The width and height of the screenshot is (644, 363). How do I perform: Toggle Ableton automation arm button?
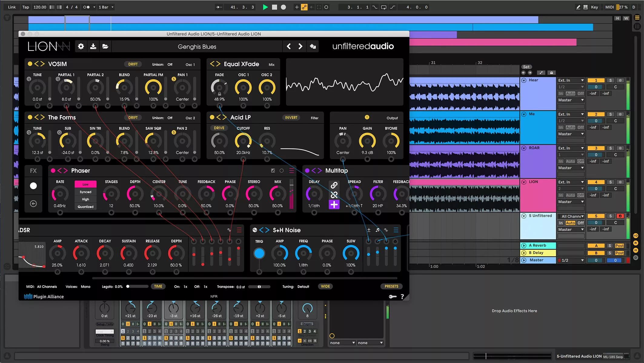[x=304, y=7]
